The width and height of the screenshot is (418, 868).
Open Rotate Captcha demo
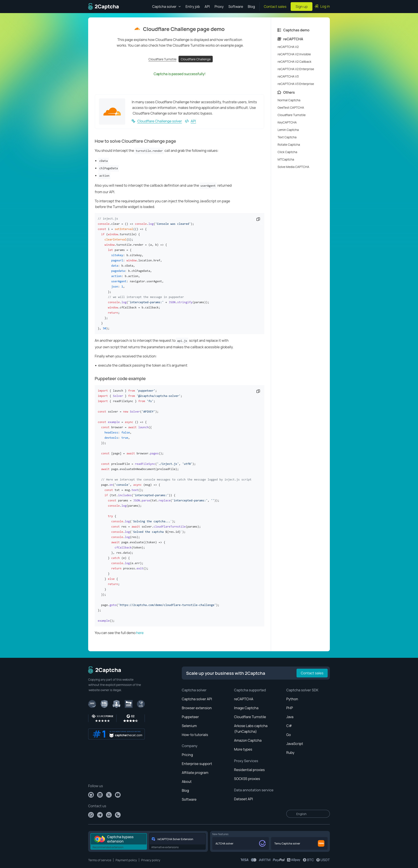(289, 145)
